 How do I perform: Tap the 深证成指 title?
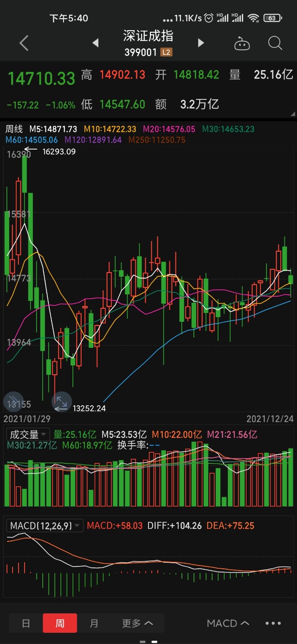[148, 36]
